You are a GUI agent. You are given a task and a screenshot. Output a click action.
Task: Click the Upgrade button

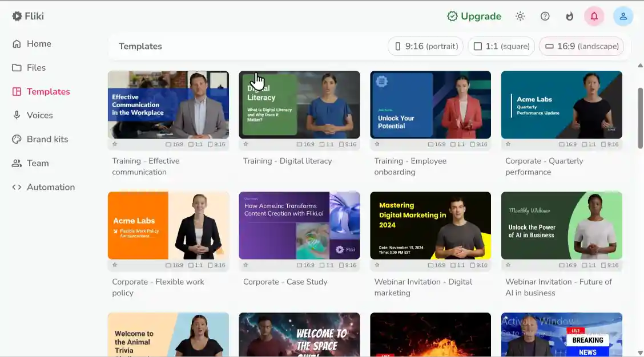tap(474, 17)
